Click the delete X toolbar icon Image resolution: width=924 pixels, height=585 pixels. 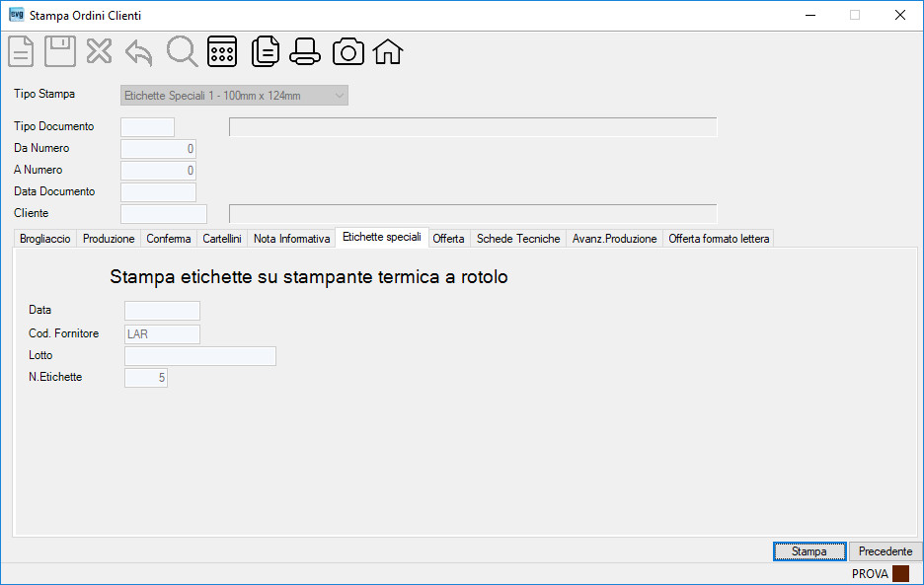tap(99, 51)
